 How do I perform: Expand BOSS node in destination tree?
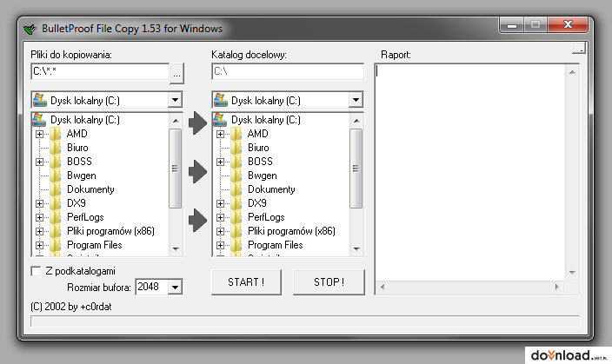pos(220,162)
